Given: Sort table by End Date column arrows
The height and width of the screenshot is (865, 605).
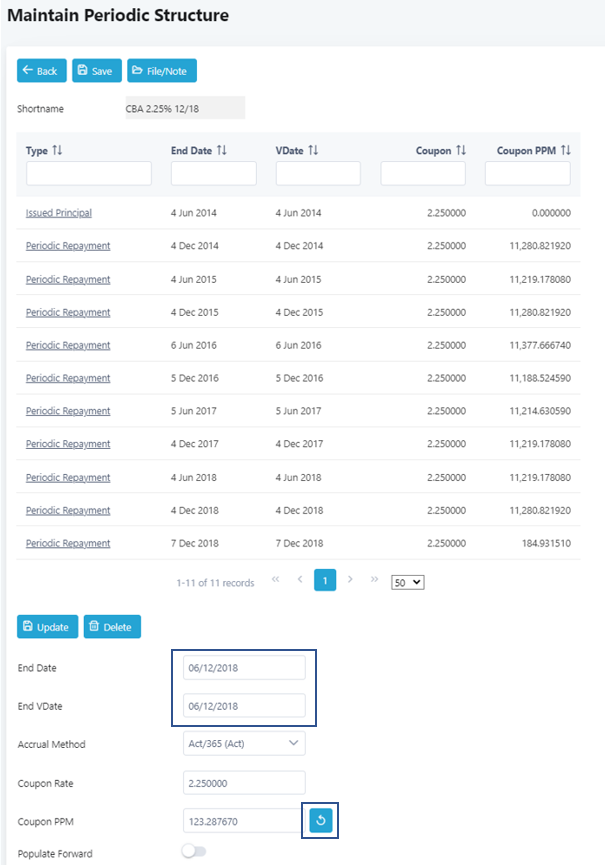Looking at the screenshot, I should point(221,150).
